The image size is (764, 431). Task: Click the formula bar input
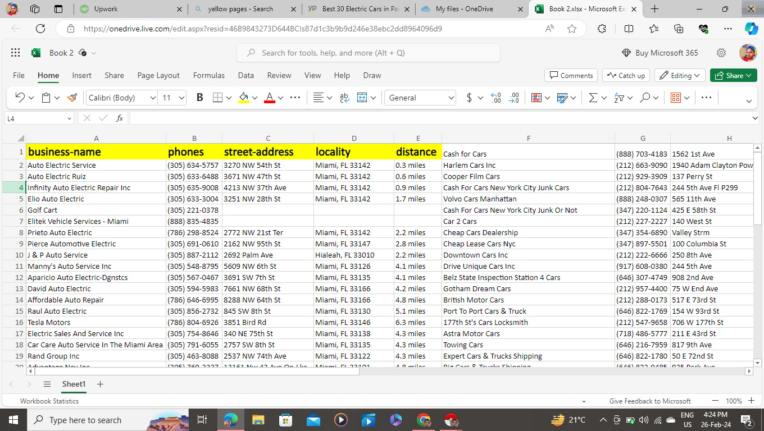[x=439, y=118]
